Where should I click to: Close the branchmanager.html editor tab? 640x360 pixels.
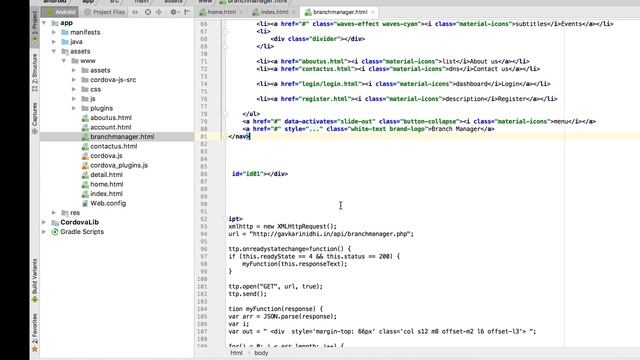pyautogui.click(x=373, y=12)
